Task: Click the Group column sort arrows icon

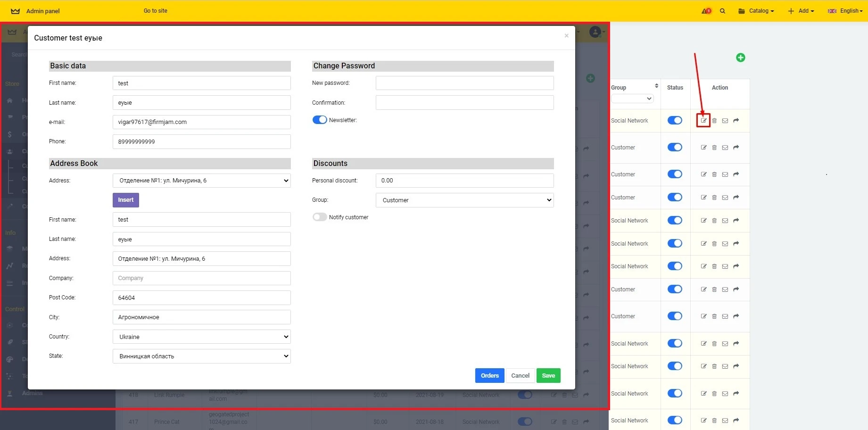Action: click(x=656, y=86)
